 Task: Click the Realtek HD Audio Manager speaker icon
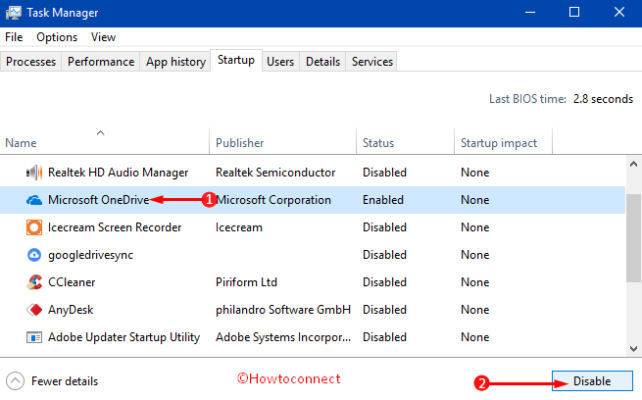pyautogui.click(x=34, y=172)
